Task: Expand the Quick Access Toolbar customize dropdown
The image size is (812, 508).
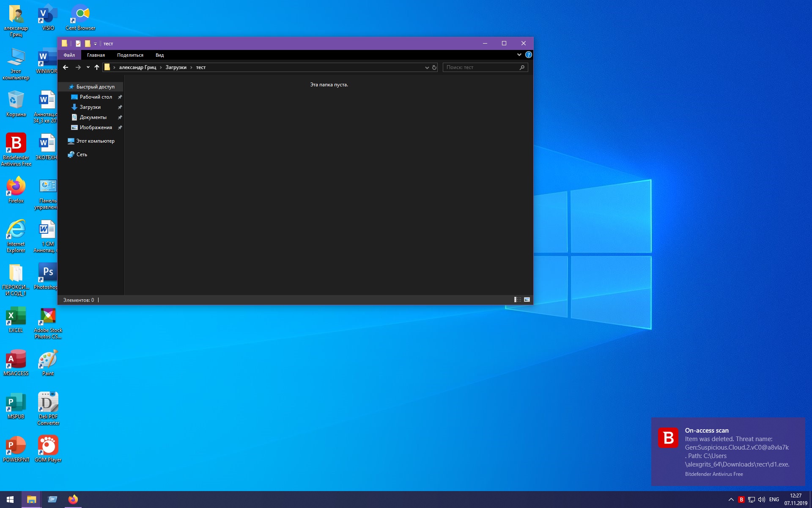Action: pos(95,44)
